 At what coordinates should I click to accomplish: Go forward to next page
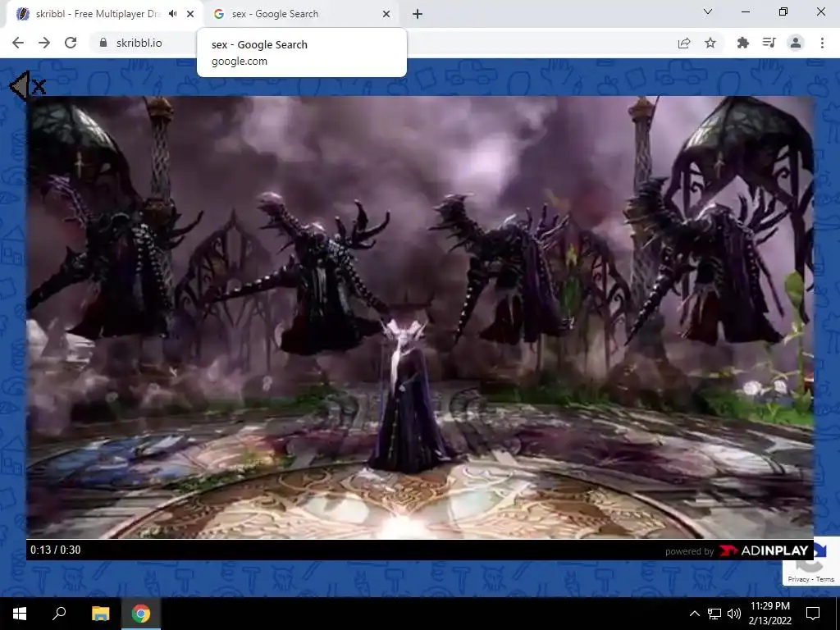click(44, 43)
